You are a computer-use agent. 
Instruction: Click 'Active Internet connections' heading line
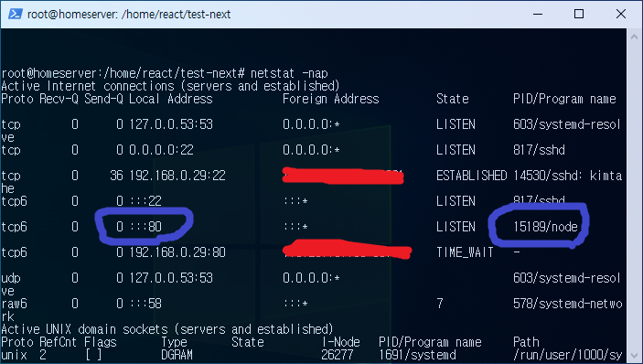coord(171,86)
